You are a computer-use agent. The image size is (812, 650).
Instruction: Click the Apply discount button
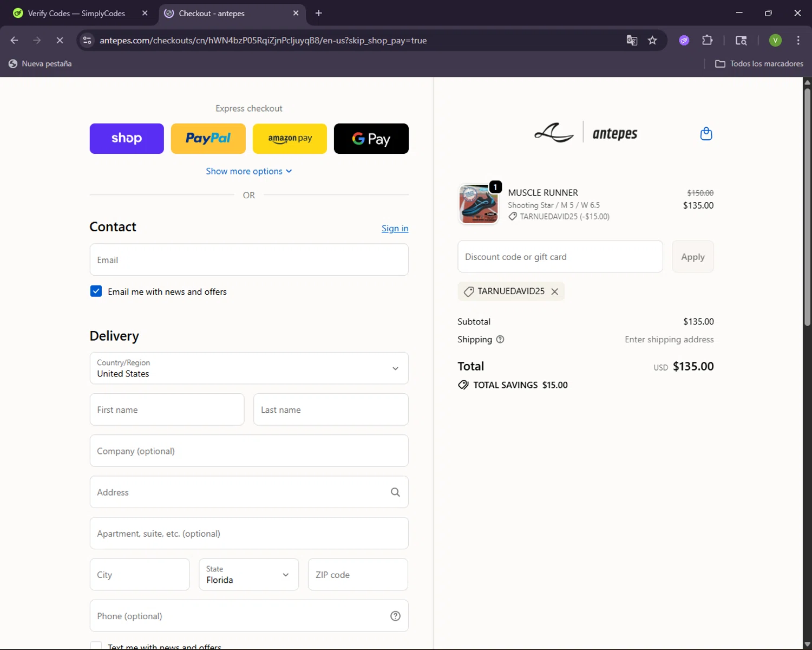pyautogui.click(x=693, y=257)
